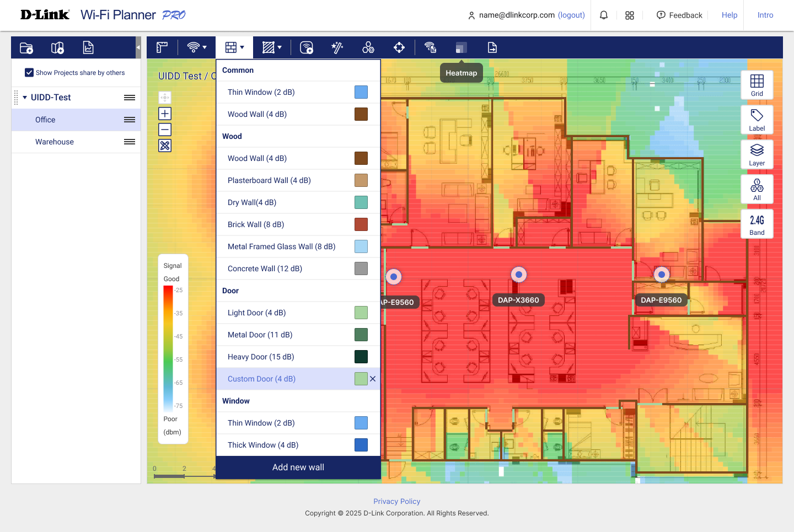Open the Privacy Policy link
Viewport: 794px width, 532px height.
point(397,501)
